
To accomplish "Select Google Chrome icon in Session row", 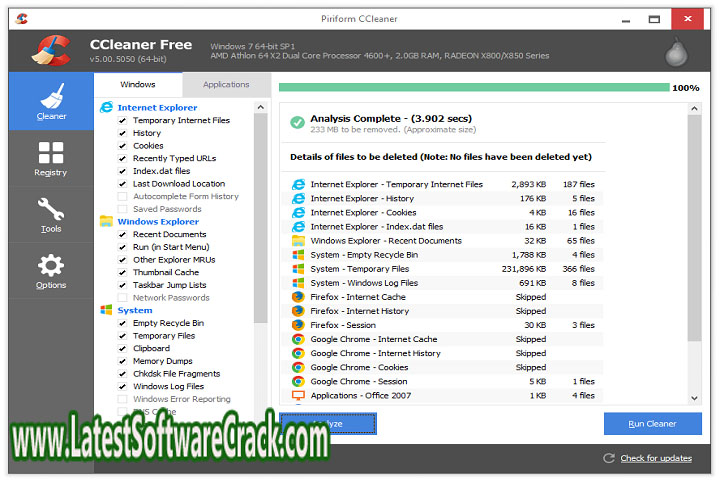I will [298, 381].
